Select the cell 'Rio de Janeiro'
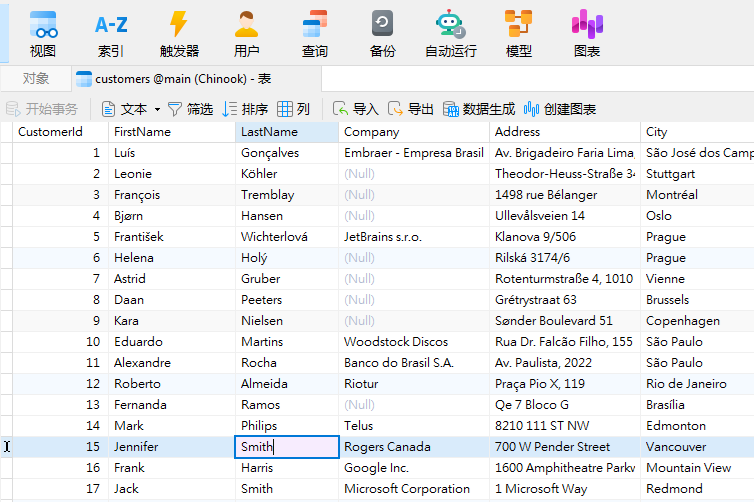 [697, 384]
